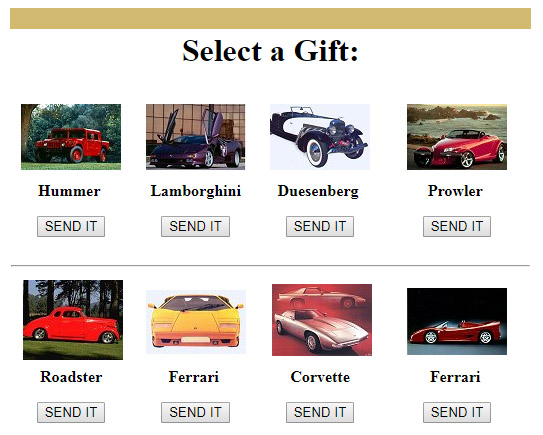Click the red Hummer picture

(x=71, y=137)
